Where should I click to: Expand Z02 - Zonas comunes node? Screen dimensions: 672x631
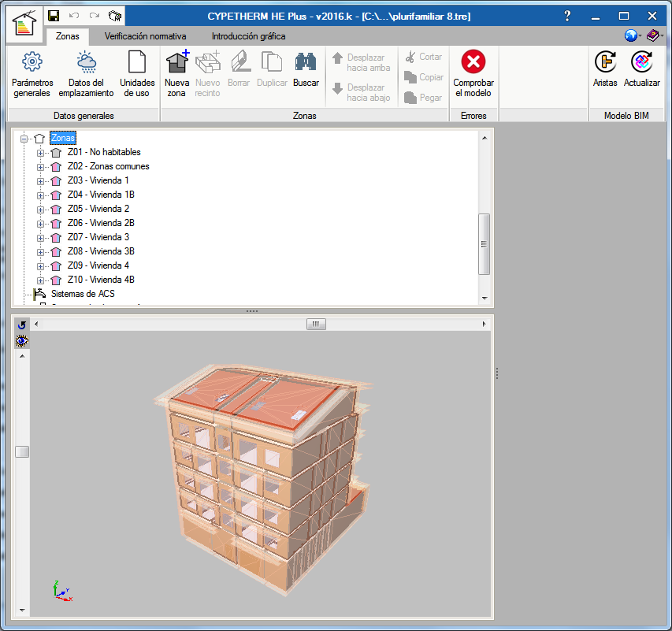(x=40, y=167)
